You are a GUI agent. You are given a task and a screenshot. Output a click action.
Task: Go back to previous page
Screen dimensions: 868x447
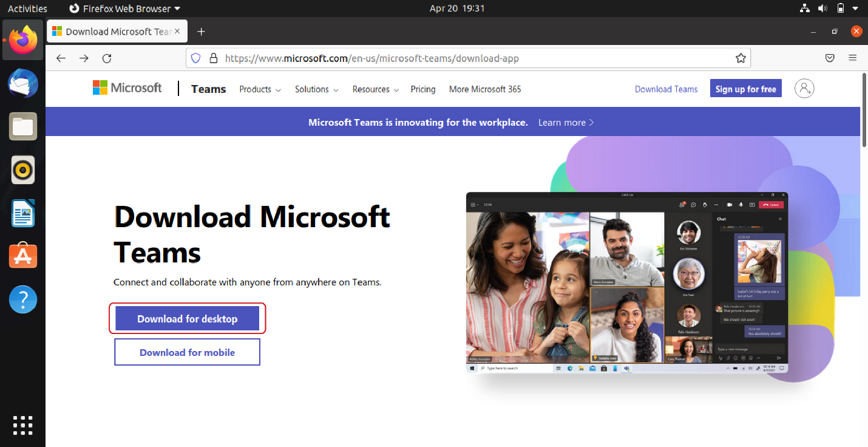(x=61, y=58)
